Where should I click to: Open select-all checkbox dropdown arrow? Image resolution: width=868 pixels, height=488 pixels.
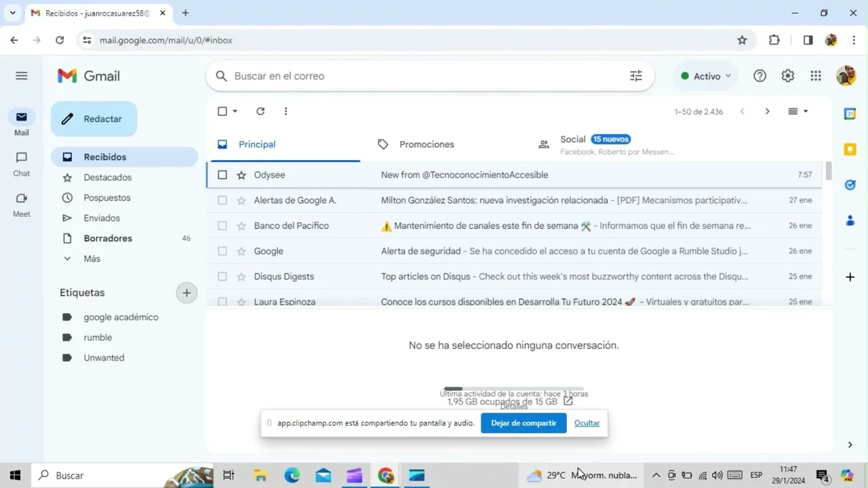click(235, 111)
